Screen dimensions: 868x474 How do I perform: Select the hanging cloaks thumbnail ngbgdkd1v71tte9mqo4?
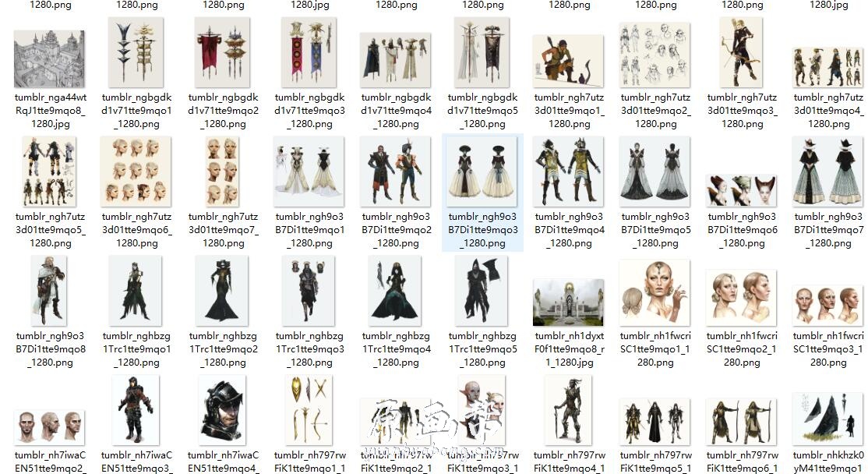[396, 60]
